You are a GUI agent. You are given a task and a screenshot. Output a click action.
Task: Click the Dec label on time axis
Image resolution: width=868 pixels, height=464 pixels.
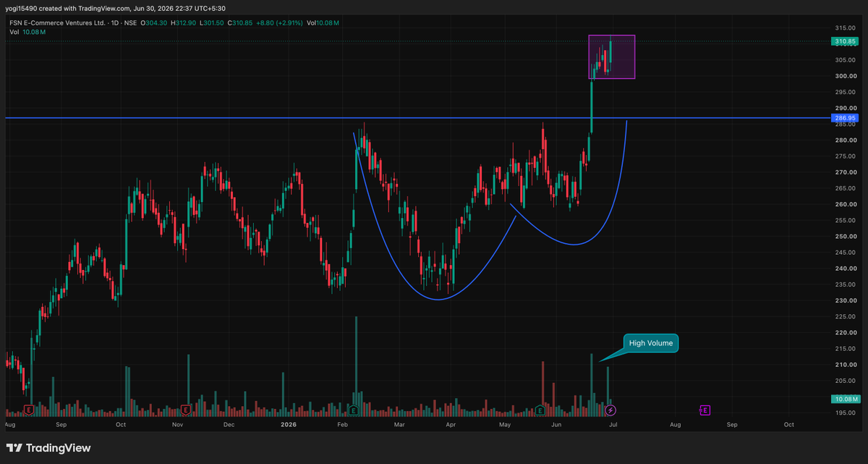229,424
